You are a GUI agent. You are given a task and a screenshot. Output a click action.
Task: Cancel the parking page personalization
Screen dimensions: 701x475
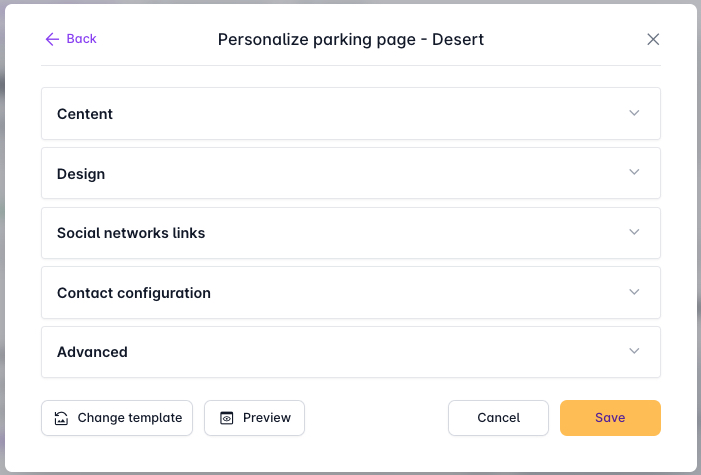[x=498, y=418]
